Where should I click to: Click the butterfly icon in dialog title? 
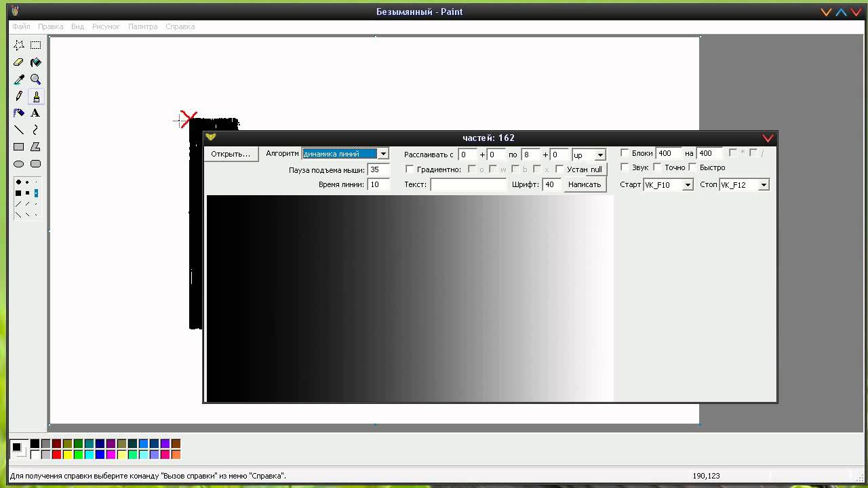point(211,138)
